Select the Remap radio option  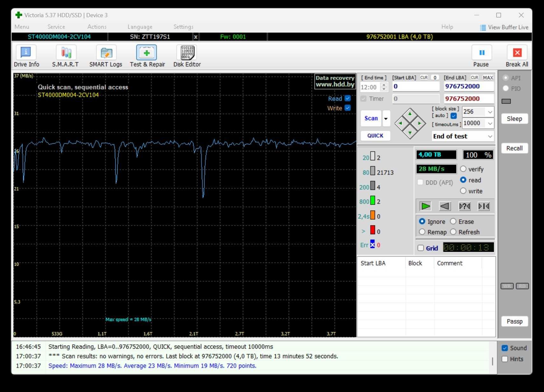pos(422,232)
